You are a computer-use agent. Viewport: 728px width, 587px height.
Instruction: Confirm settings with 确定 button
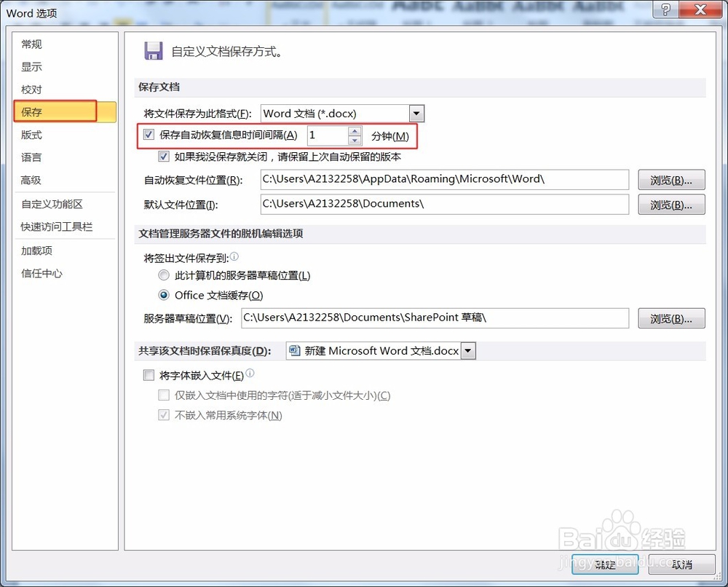pos(605,564)
